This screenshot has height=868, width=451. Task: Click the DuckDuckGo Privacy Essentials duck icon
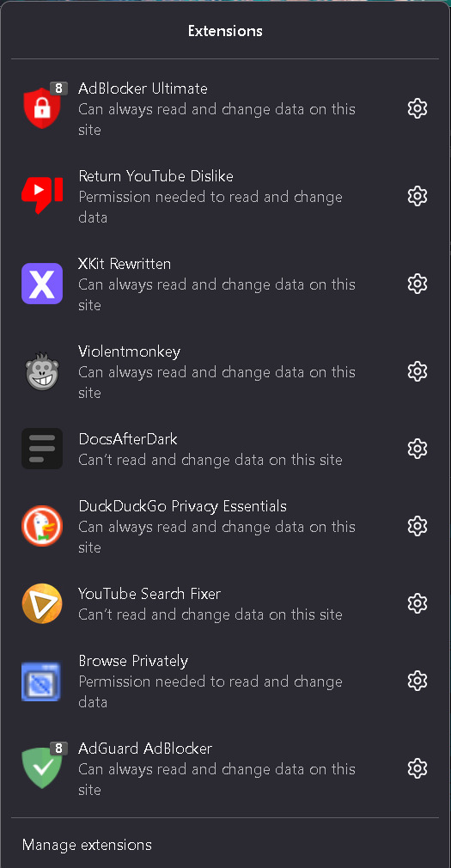[x=42, y=526]
